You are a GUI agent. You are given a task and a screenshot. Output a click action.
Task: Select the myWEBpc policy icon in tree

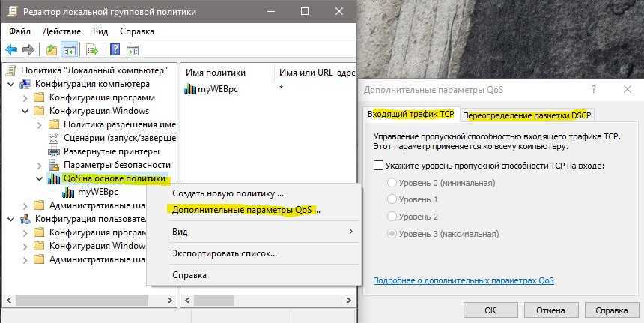[x=69, y=192]
